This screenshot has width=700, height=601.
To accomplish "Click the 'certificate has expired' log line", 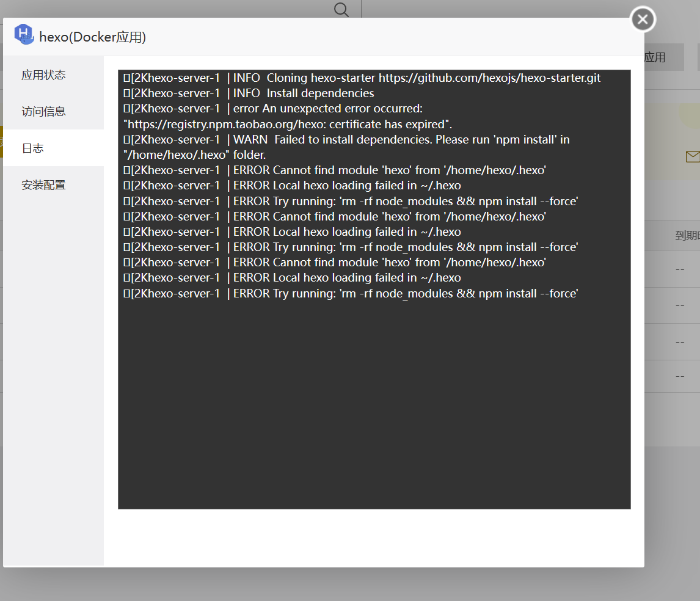I will 288,124.
